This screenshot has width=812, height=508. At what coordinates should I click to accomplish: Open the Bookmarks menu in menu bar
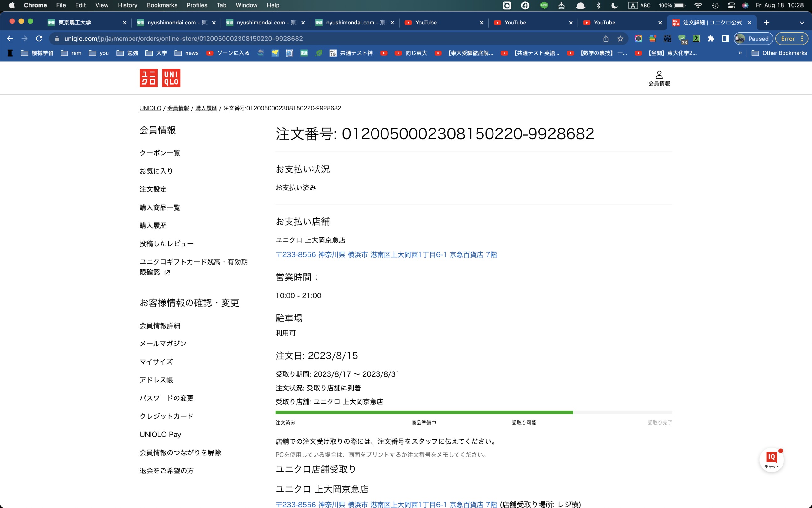pyautogui.click(x=162, y=5)
